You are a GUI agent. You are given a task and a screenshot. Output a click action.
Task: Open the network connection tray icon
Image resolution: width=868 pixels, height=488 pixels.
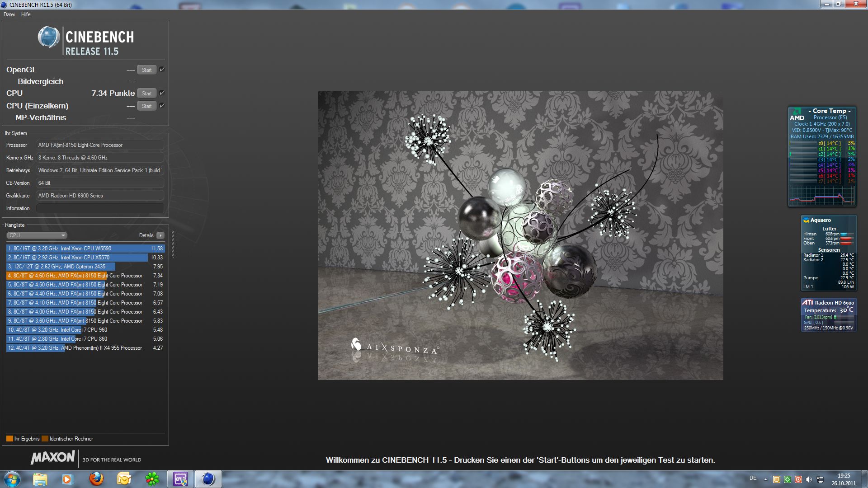820,479
